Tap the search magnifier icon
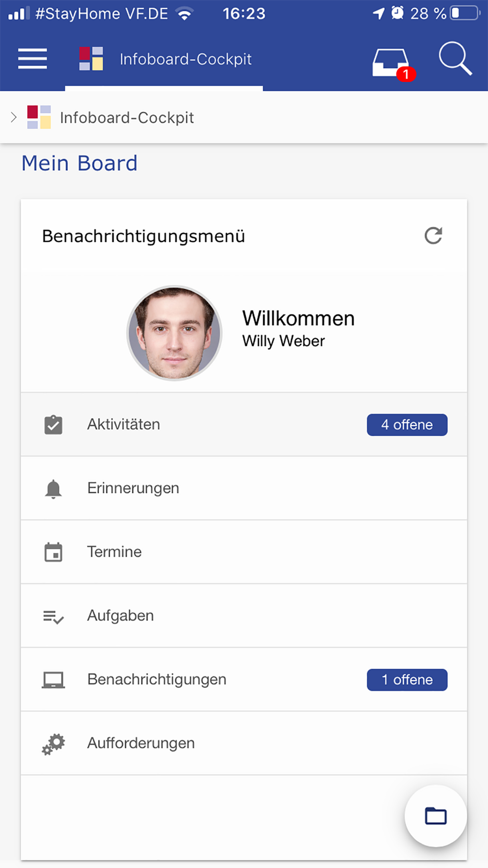 (455, 59)
